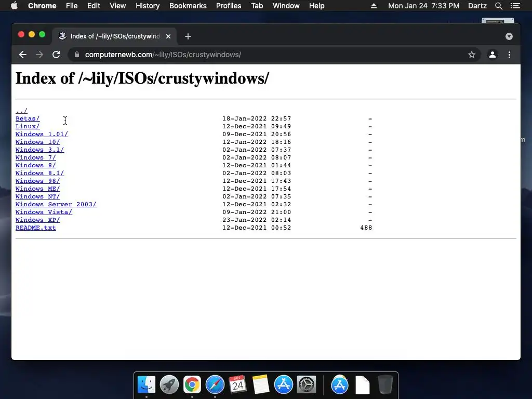Open Finder from the Dock
Image resolution: width=532 pixels, height=399 pixels.
147,385
